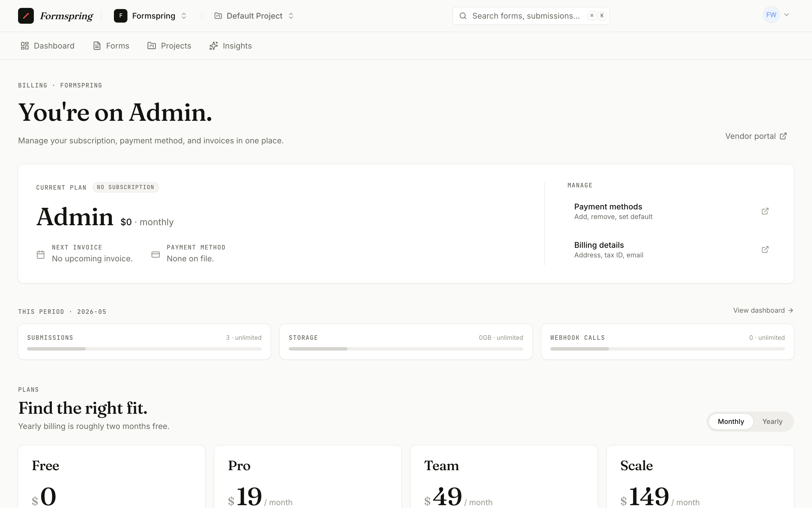812x508 pixels.
Task: Open Payment methods management
Action: (x=671, y=211)
